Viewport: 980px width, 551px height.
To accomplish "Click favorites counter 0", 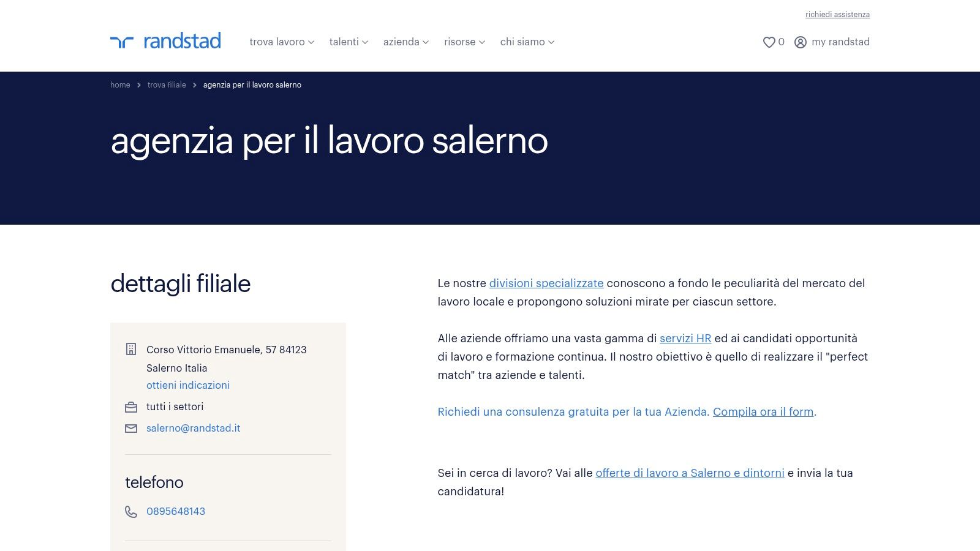I will (x=781, y=42).
